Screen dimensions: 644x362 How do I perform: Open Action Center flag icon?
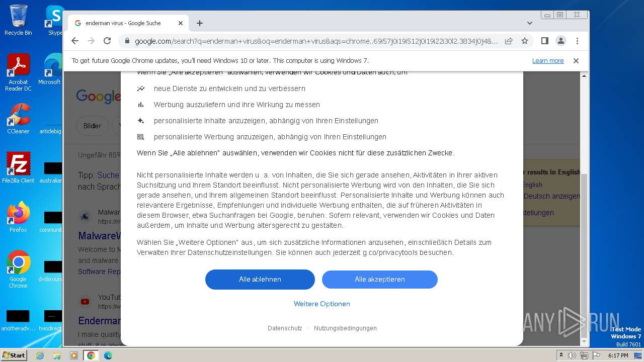point(595,355)
